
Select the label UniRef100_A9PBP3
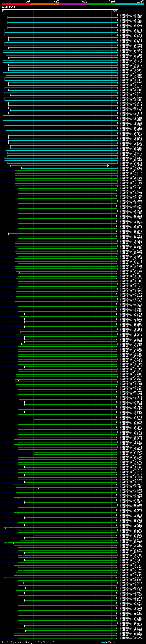(131, 188)
